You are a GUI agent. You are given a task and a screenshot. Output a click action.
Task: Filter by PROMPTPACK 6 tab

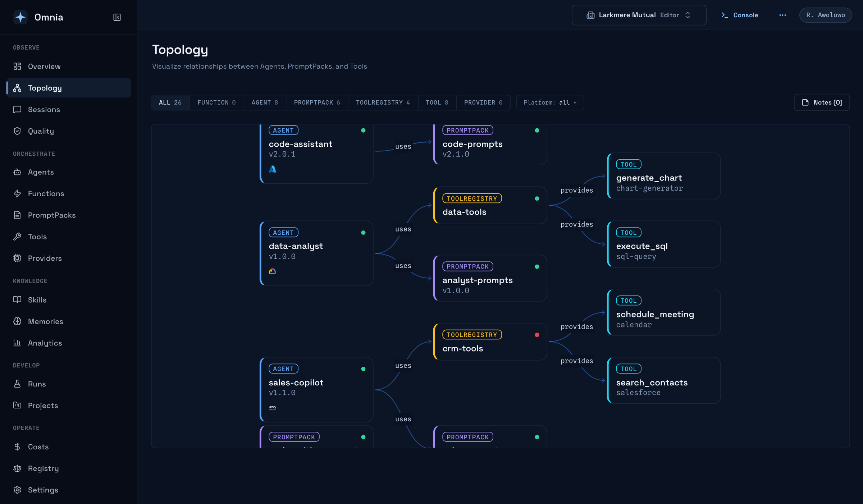pyautogui.click(x=317, y=102)
